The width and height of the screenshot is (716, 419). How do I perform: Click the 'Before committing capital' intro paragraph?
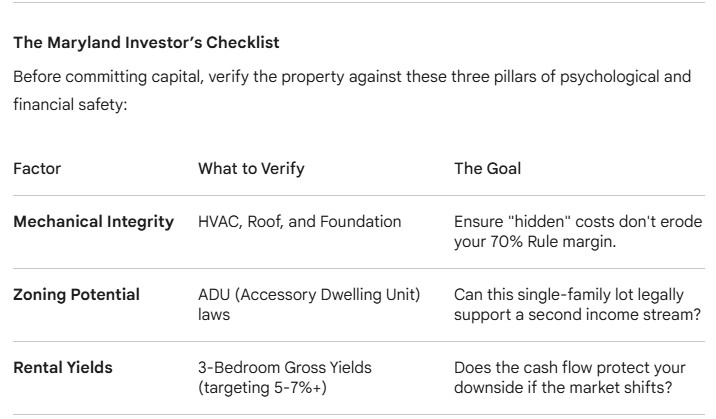[351, 77]
